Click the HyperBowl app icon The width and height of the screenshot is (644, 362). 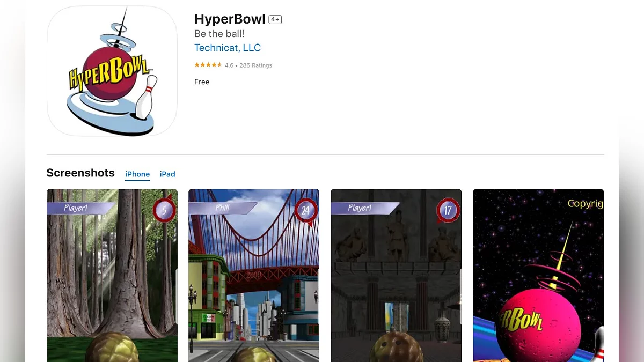pyautogui.click(x=112, y=71)
